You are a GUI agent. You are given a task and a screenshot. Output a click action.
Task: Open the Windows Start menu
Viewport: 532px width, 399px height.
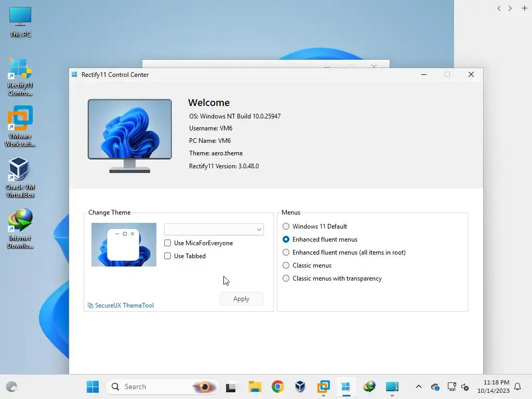click(92, 387)
